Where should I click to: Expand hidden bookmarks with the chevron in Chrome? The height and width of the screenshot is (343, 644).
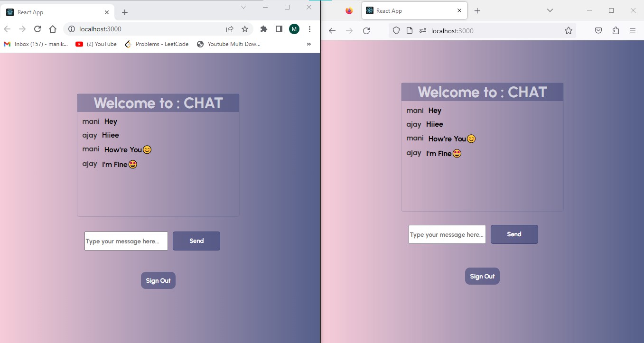(x=308, y=44)
